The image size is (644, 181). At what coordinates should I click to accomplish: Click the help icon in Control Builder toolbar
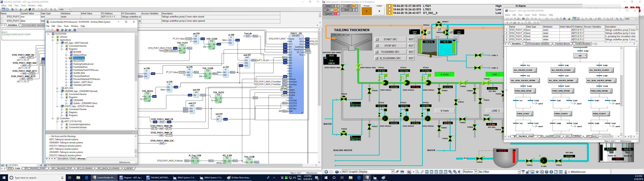(x=75, y=30)
